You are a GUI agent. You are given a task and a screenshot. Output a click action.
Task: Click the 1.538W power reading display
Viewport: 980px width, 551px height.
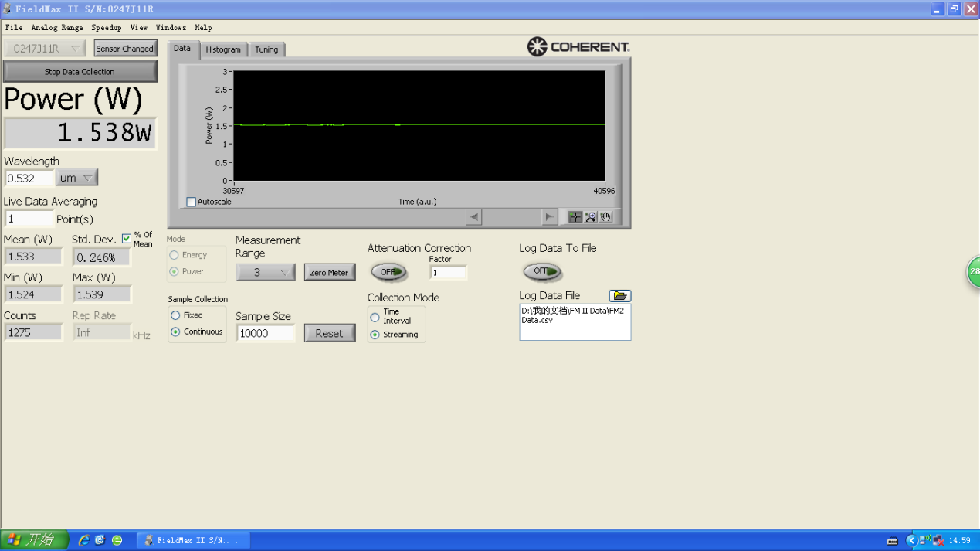click(80, 133)
